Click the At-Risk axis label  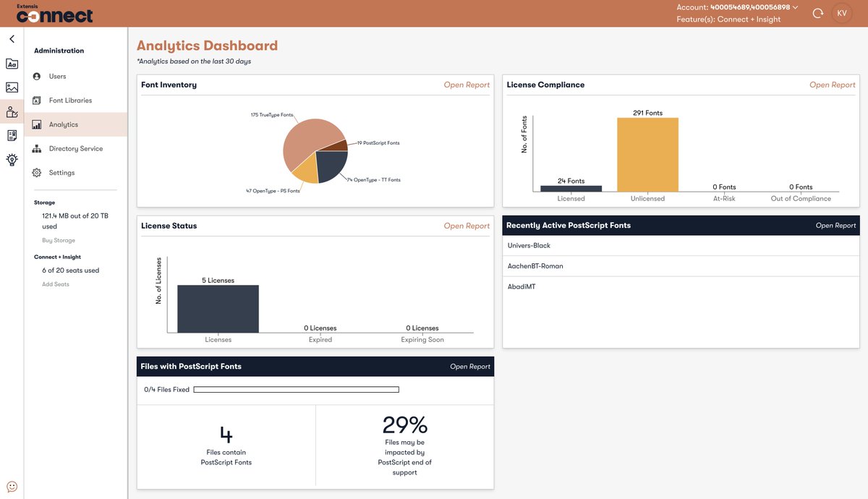(x=723, y=198)
